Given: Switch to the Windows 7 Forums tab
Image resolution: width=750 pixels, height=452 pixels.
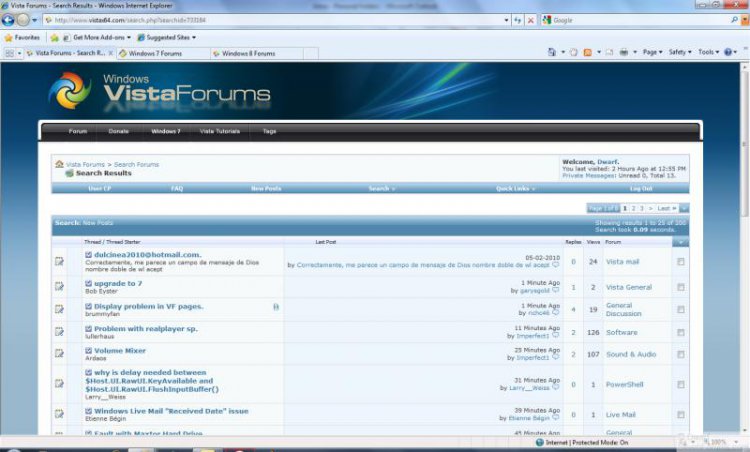Looking at the screenshot, I should point(163,54).
